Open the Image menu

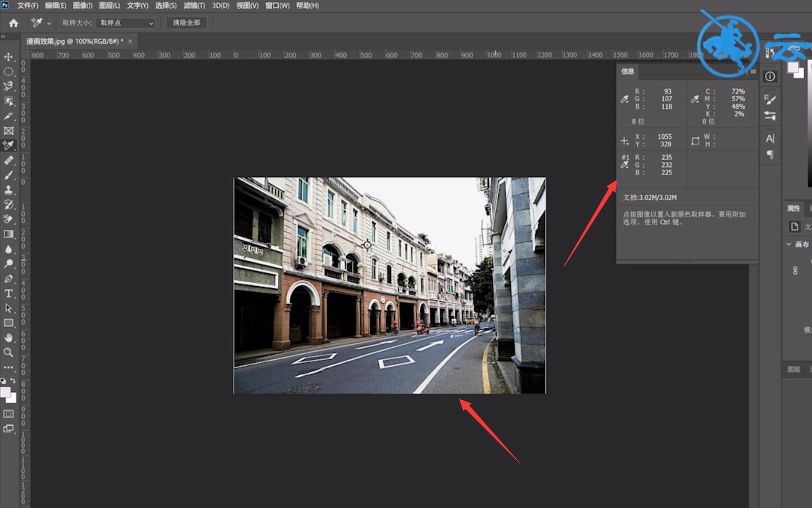(x=82, y=6)
